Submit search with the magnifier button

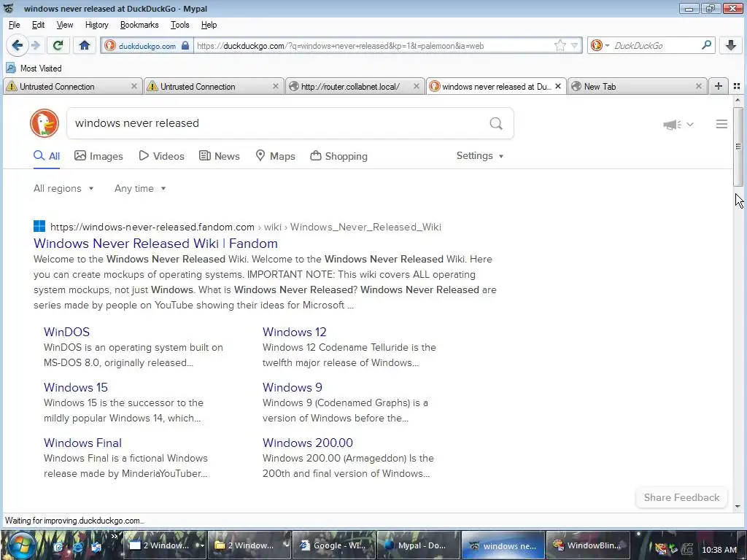(496, 123)
